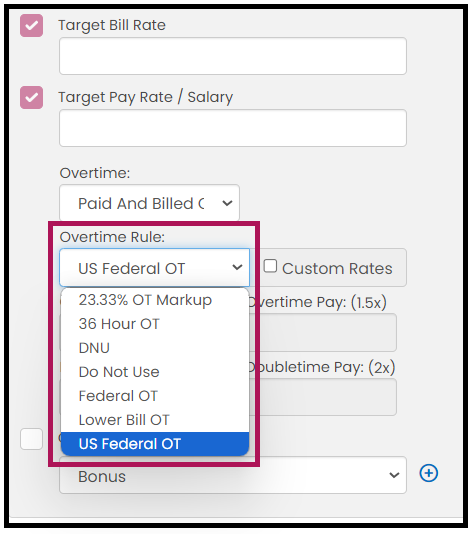Enable the Custom Rates checkbox

click(x=270, y=266)
